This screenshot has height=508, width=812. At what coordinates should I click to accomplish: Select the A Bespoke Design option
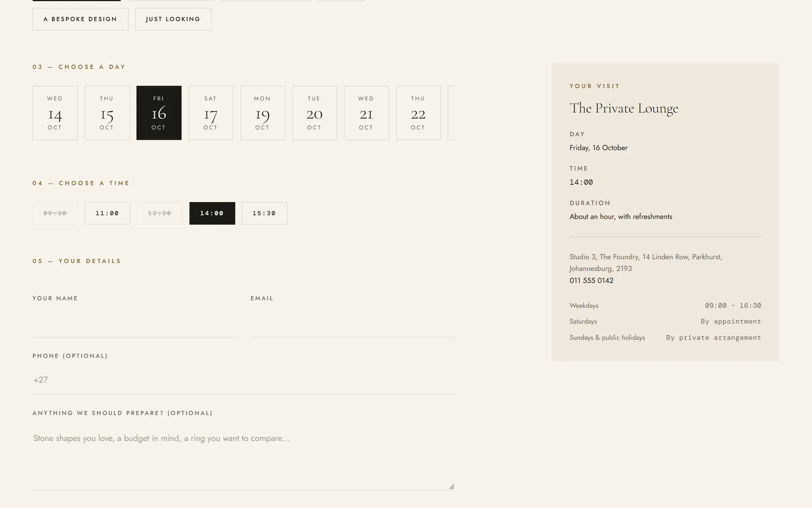[80, 19]
